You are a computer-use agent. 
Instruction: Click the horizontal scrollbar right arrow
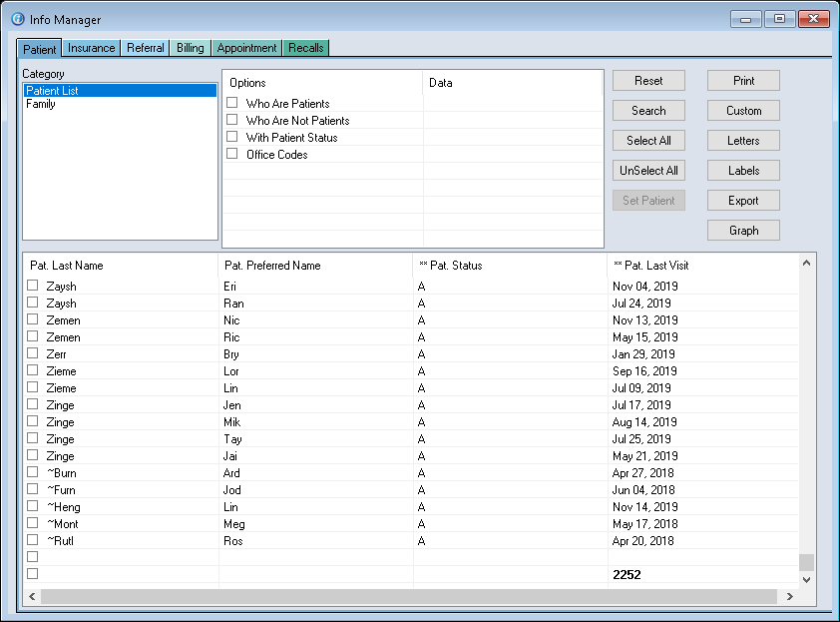tap(790, 596)
